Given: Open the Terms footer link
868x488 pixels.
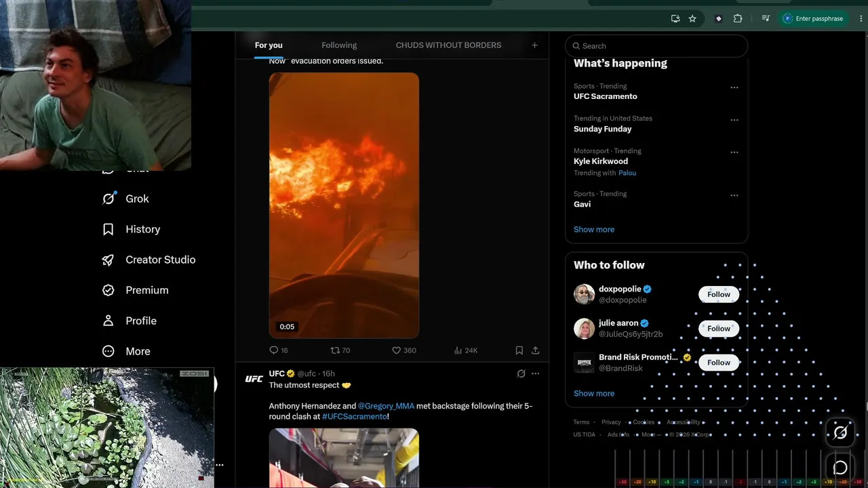Looking at the screenshot, I should click(581, 422).
